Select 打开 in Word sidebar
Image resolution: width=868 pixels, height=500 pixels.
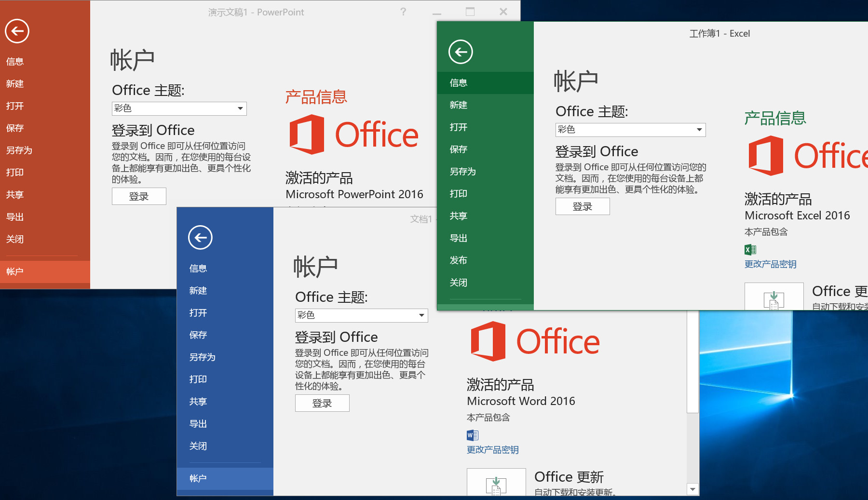click(225, 312)
